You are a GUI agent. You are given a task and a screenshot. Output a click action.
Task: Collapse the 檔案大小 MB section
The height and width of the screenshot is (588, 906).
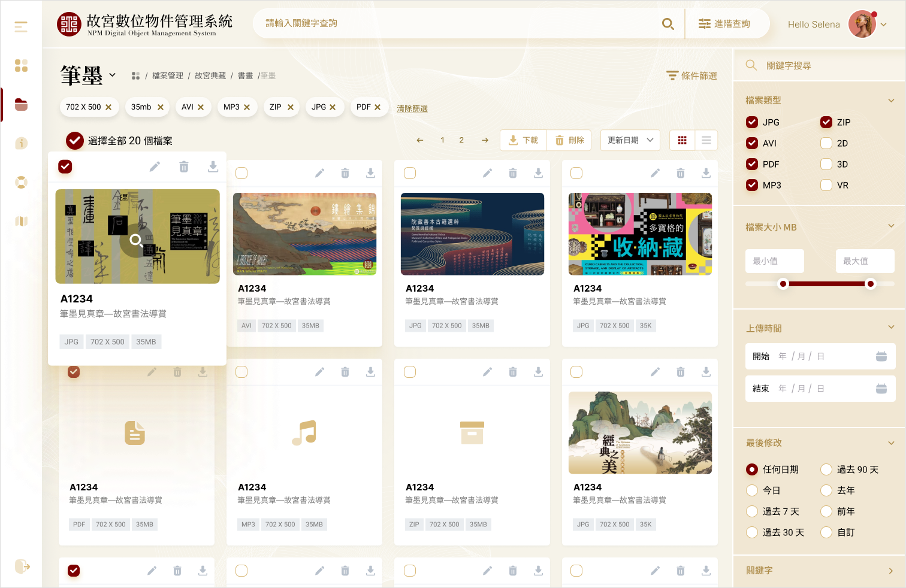click(891, 226)
